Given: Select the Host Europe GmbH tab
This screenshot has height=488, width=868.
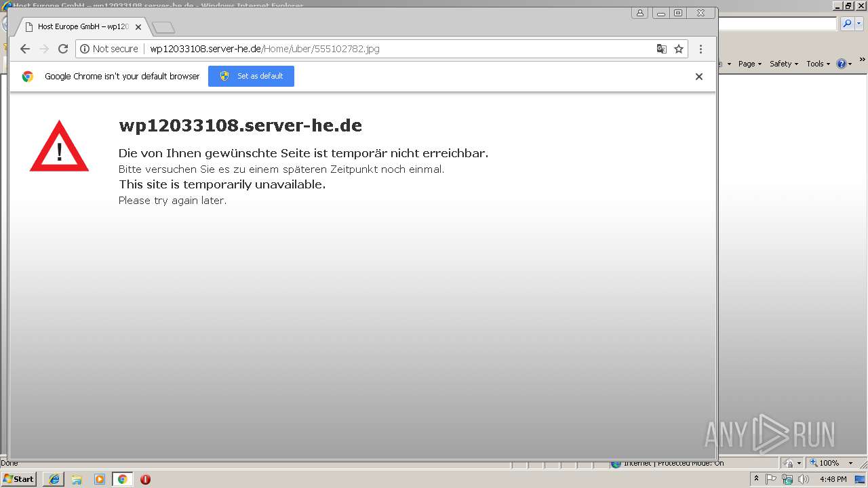Looking at the screenshot, I should 83,27.
